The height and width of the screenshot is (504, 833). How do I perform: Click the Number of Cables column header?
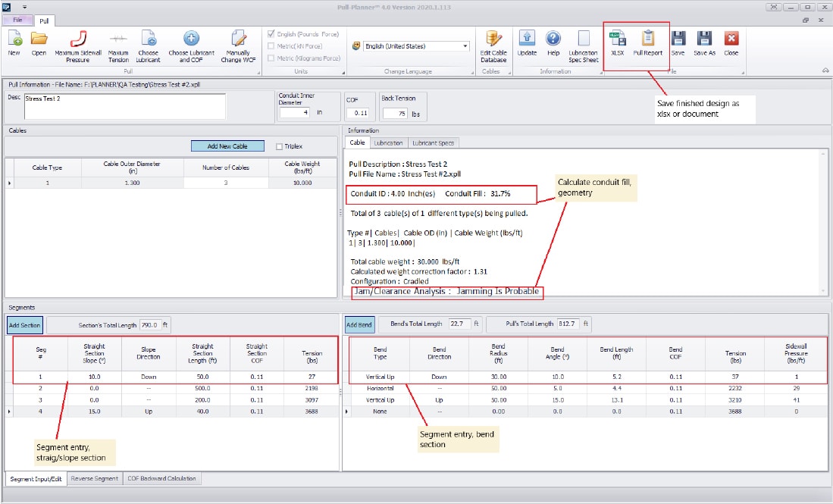tap(226, 167)
